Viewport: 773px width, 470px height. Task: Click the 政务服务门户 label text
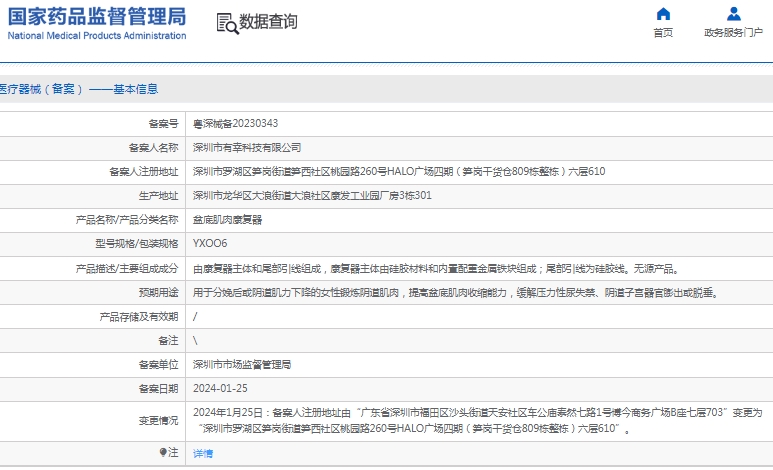[x=734, y=33]
